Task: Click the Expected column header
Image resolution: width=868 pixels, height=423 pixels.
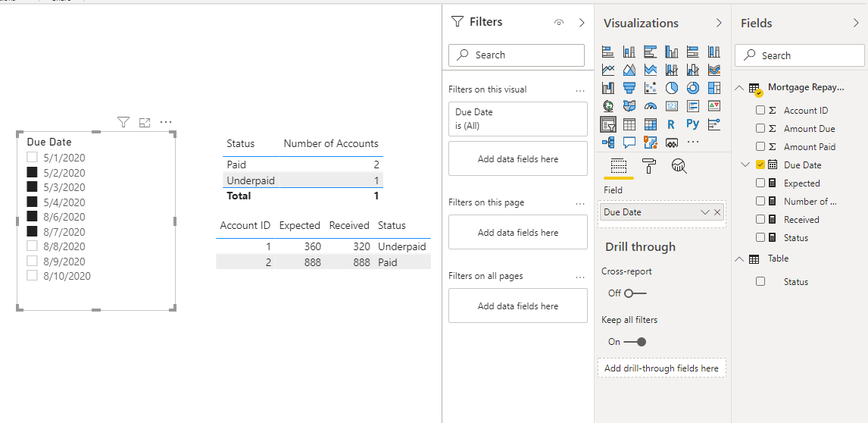Action: 299,225
